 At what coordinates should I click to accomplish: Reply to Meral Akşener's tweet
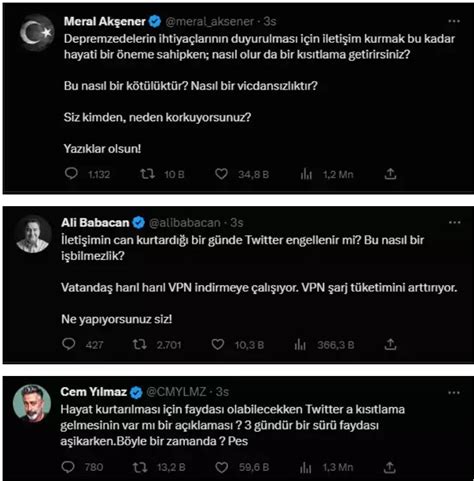coord(71,174)
